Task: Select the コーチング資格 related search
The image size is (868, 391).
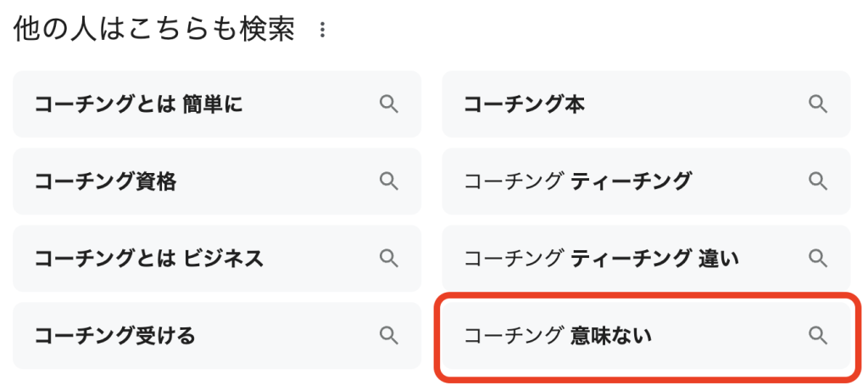Action: [x=105, y=182]
